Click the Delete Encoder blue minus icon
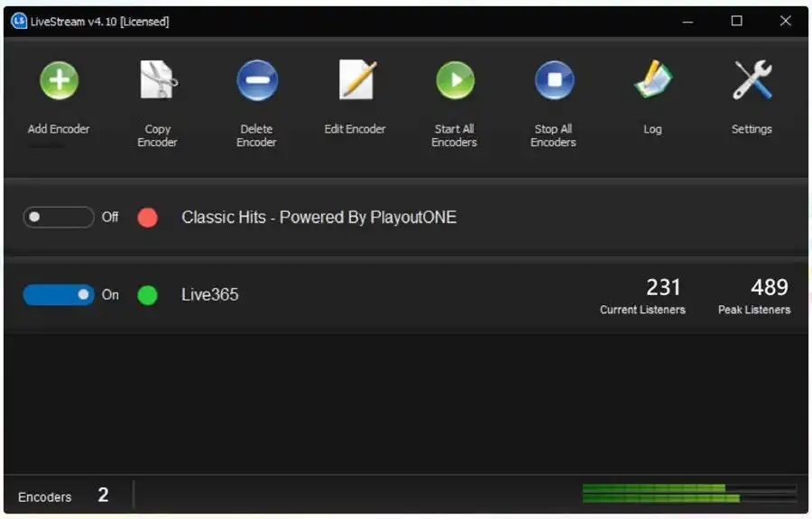Image resolution: width=812 pixels, height=519 pixels. pyautogui.click(x=257, y=80)
